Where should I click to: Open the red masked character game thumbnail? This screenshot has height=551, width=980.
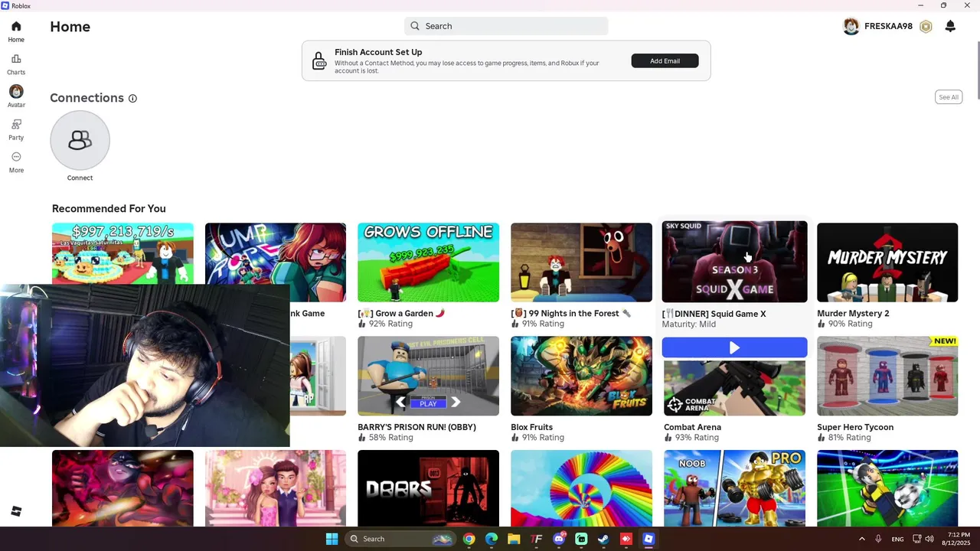[x=122, y=488]
